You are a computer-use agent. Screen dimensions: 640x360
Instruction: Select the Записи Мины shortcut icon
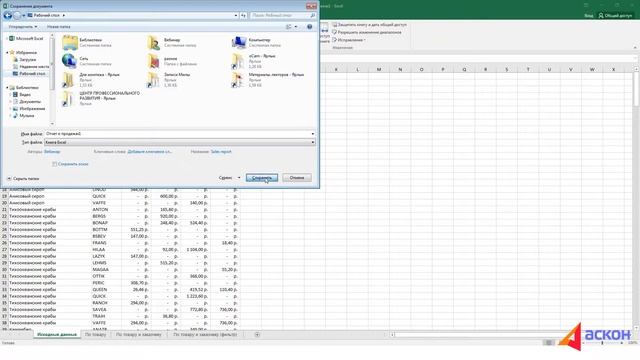(153, 80)
